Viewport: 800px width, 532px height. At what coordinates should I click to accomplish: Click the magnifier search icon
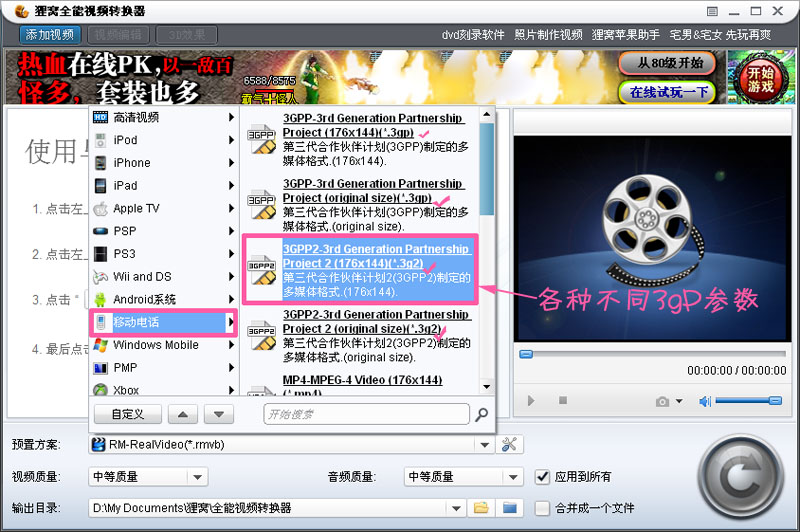click(x=481, y=415)
